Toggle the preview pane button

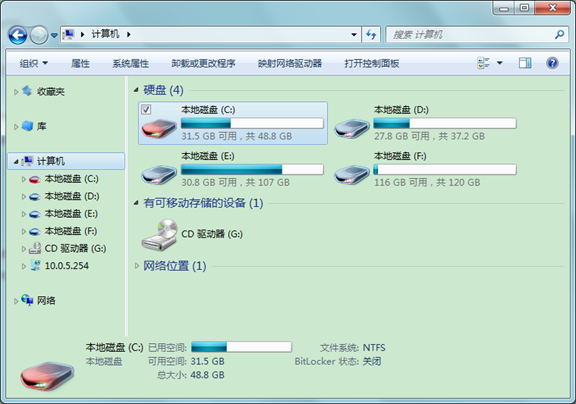click(525, 63)
